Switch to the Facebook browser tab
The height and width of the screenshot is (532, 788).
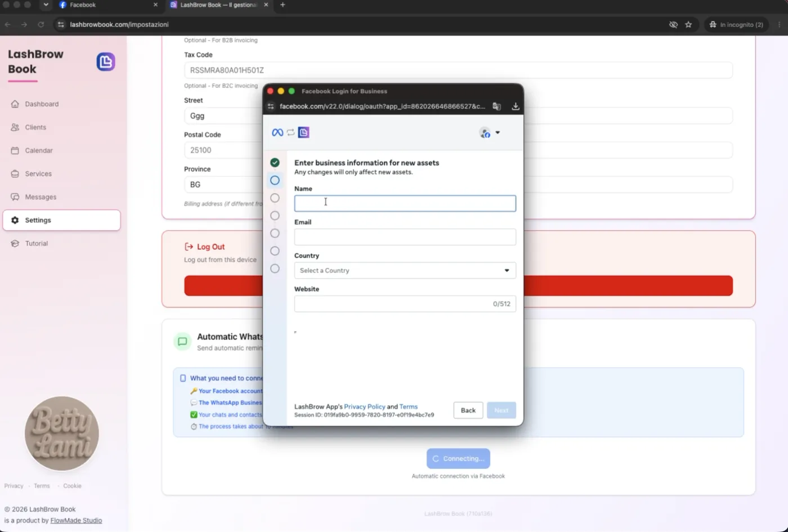coord(108,5)
